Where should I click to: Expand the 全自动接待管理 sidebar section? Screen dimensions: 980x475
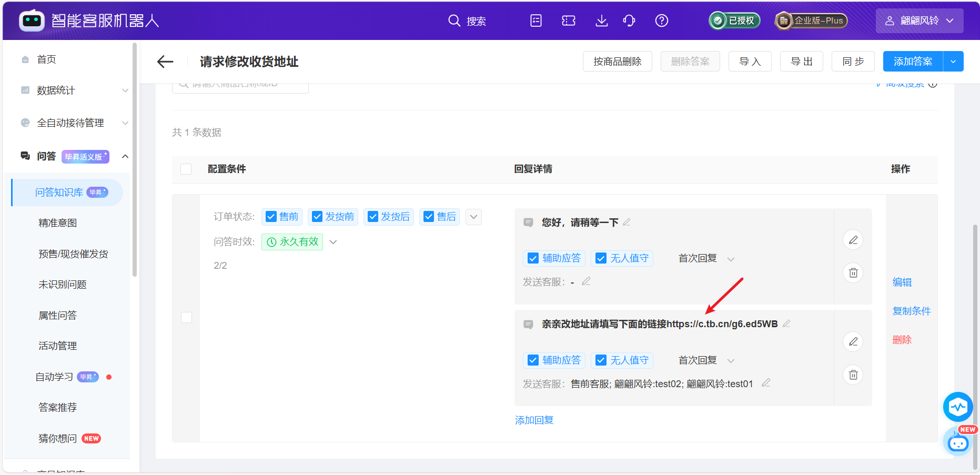125,123
